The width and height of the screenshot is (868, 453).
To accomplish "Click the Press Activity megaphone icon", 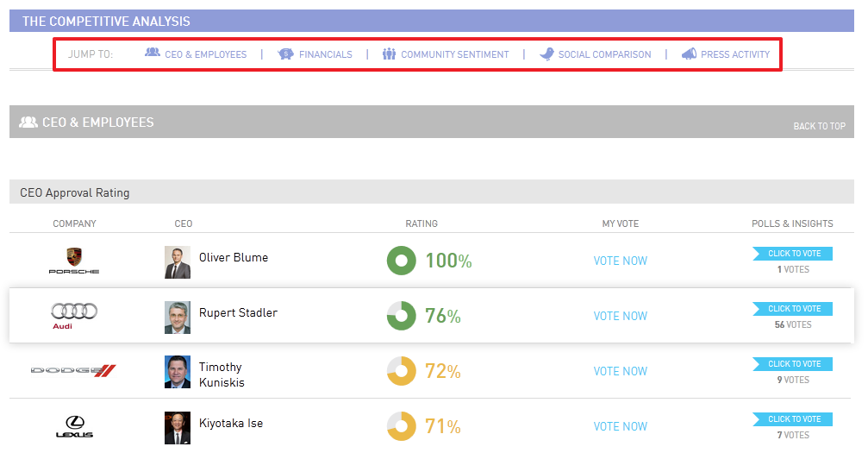I will point(689,53).
